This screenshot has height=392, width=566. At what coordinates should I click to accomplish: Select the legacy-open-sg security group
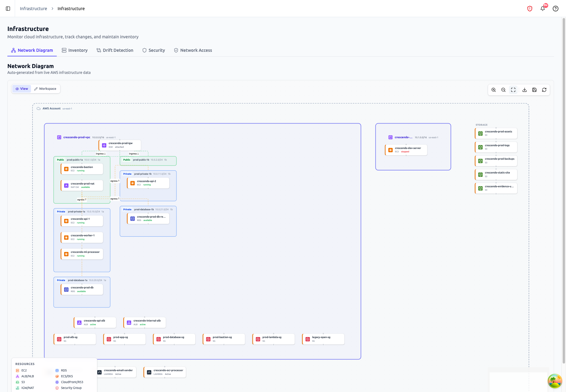[323, 339]
